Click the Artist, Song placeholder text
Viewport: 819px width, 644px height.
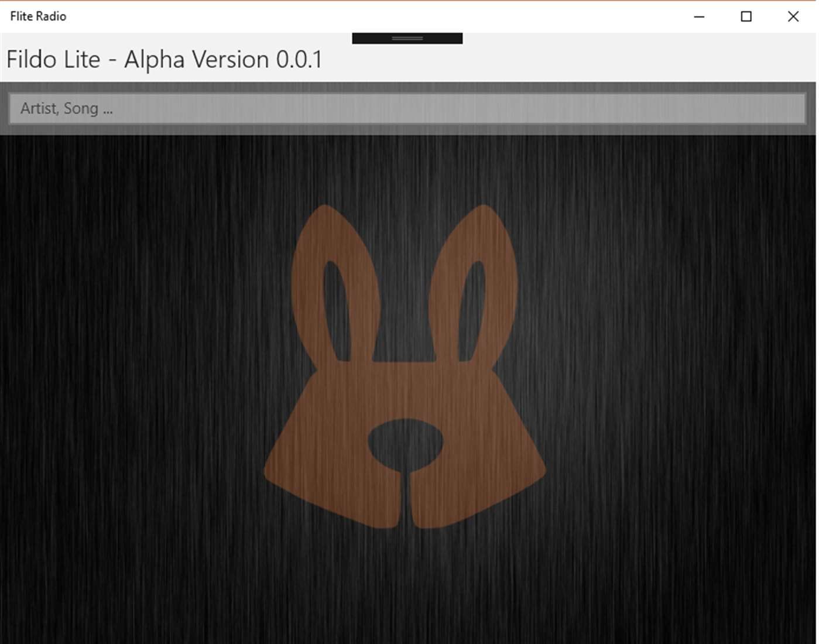tap(66, 108)
